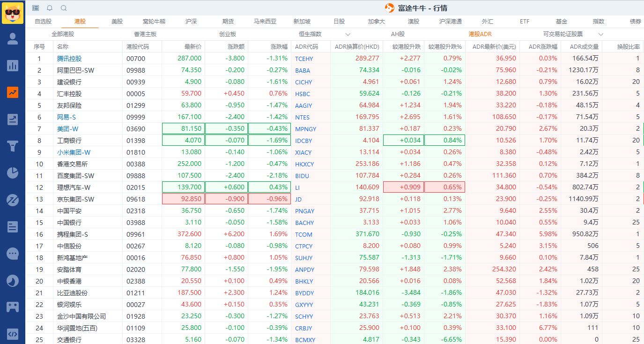This screenshot has width=644, height=344.
Task: Open the 腾讯控股 stock name
Action: coord(69,59)
